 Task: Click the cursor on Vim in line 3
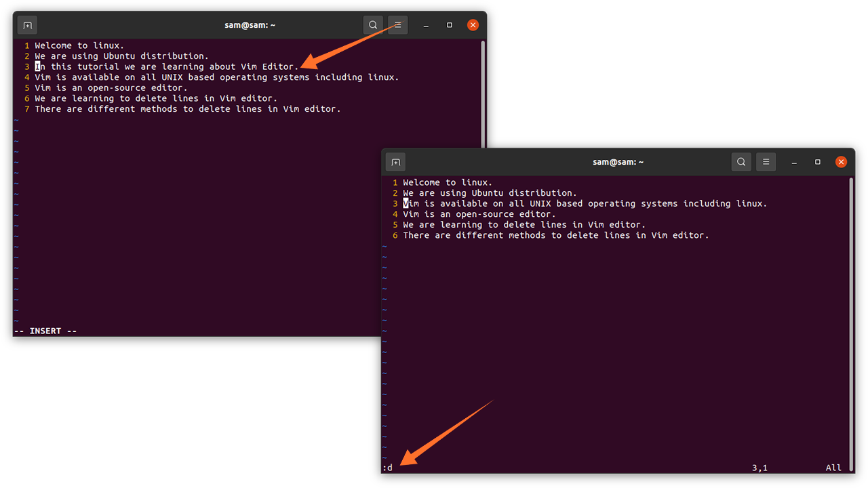[406, 203]
